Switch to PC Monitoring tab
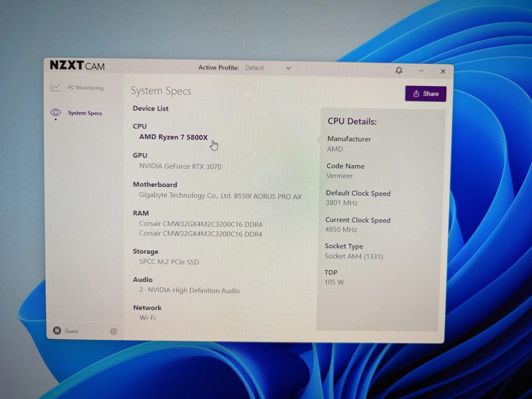Image resolution: width=532 pixels, height=399 pixels. pyautogui.click(x=86, y=88)
